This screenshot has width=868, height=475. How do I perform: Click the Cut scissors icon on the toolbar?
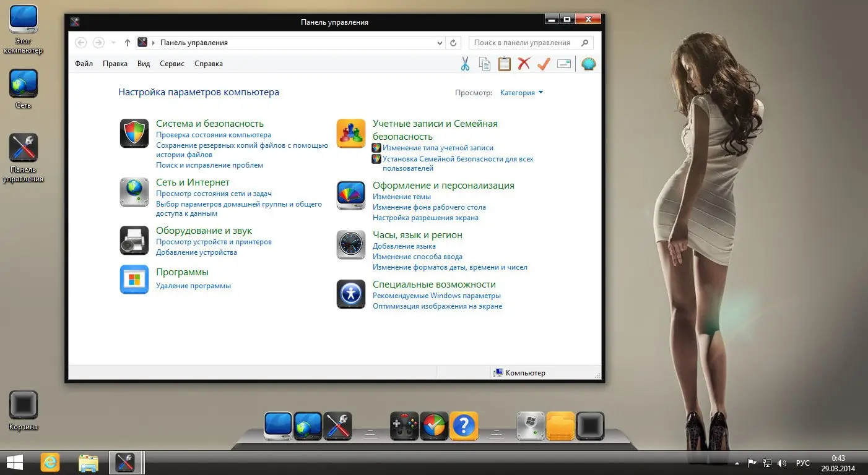(x=465, y=64)
